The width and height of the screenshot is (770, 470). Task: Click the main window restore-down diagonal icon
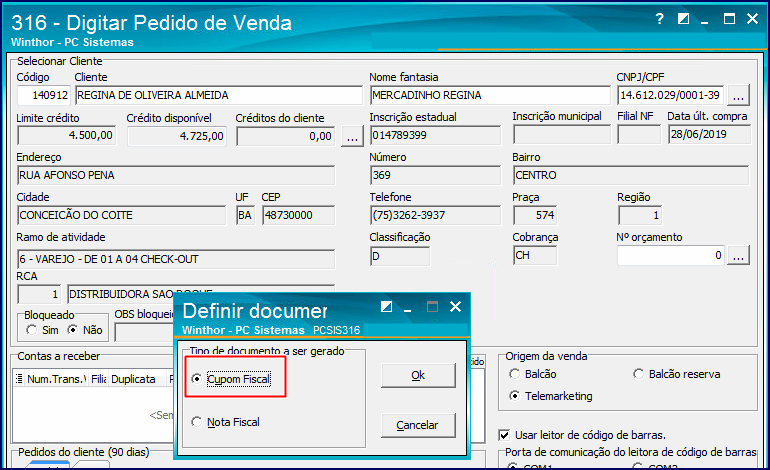683,19
